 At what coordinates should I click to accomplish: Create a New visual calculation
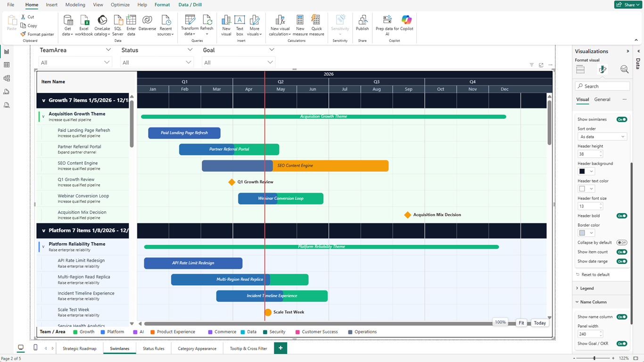(280, 25)
